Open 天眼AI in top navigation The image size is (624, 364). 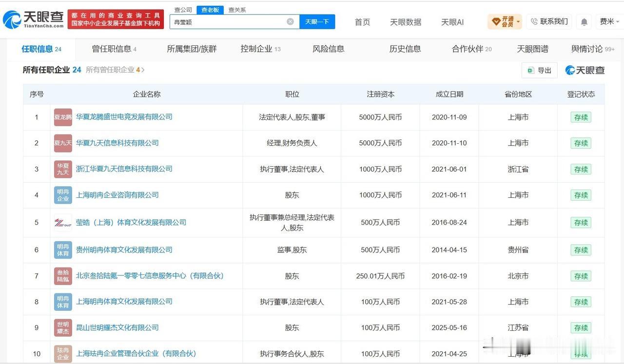[452, 22]
